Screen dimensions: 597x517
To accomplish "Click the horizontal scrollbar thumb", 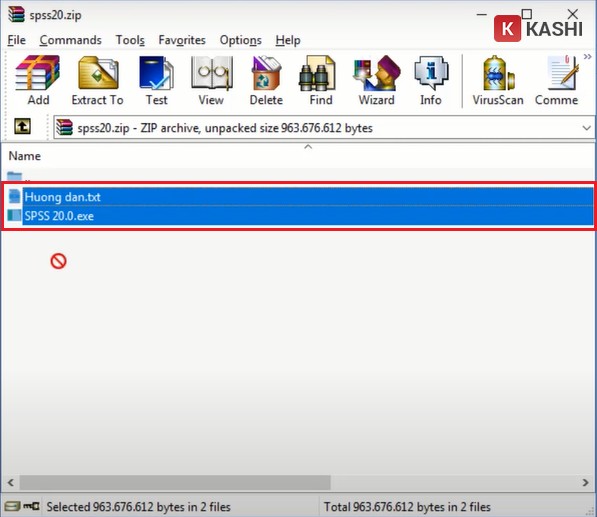I will tap(175, 482).
